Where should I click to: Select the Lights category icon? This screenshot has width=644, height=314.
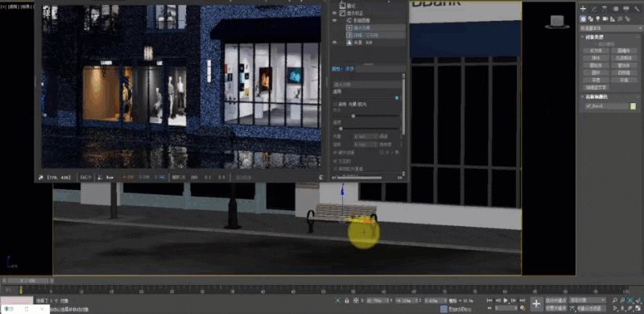pos(598,19)
